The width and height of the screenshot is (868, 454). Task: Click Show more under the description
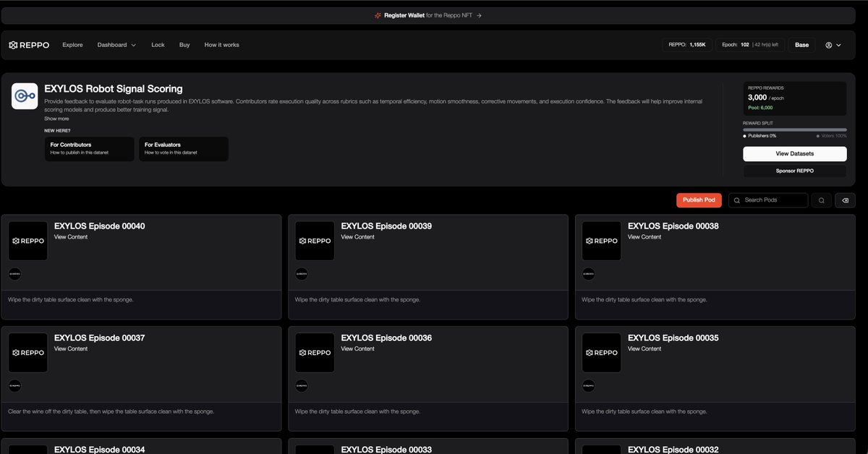click(x=56, y=119)
